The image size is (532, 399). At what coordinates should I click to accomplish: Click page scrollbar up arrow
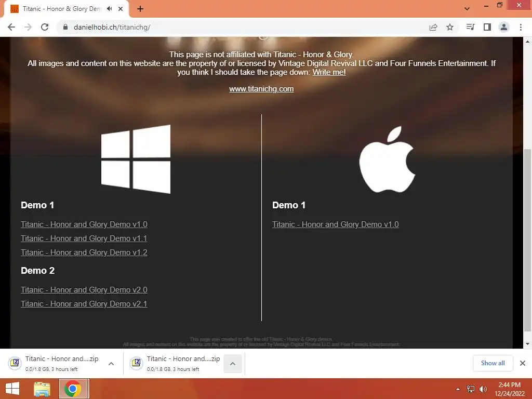tap(527, 42)
